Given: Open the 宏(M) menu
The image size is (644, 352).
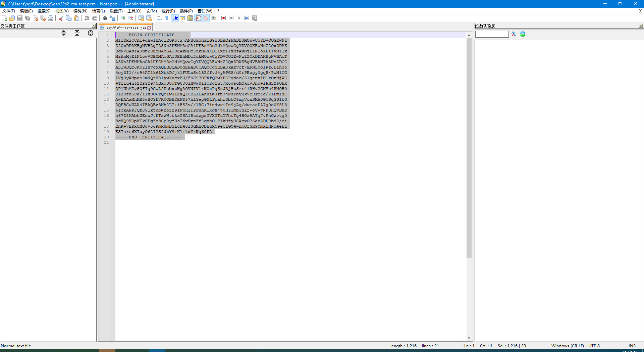Looking at the screenshot, I should point(152,11).
